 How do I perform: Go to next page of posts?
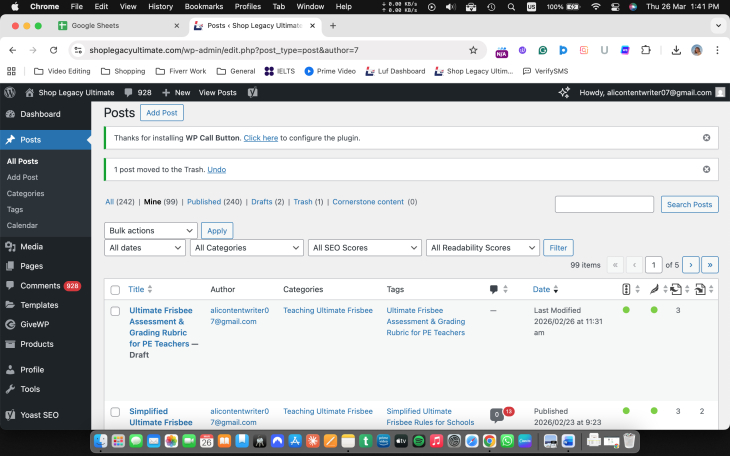(690, 265)
